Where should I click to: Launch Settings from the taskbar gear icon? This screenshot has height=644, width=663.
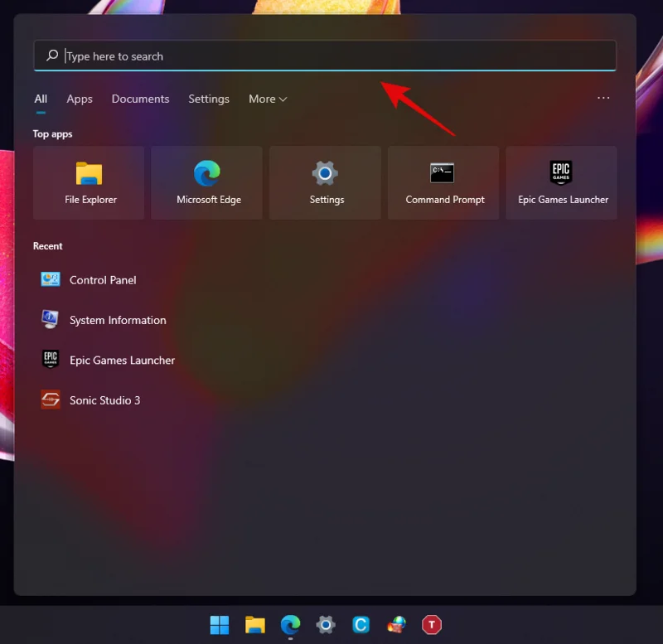(325, 624)
